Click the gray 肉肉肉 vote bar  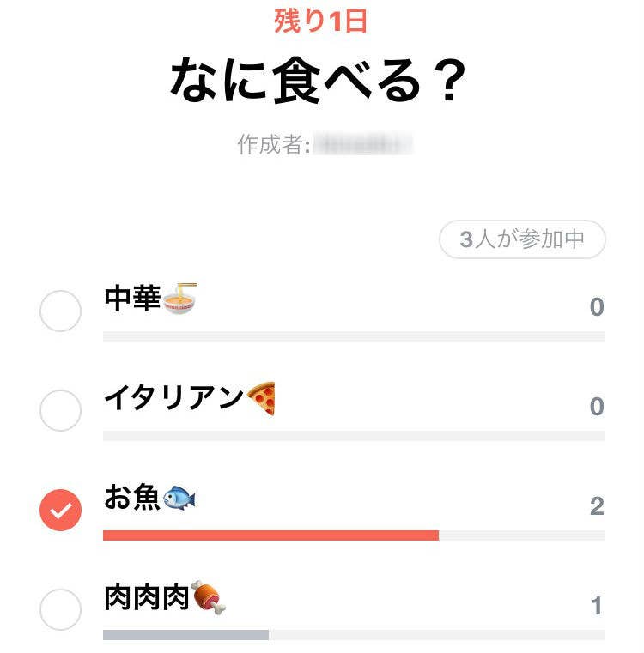click(x=185, y=635)
